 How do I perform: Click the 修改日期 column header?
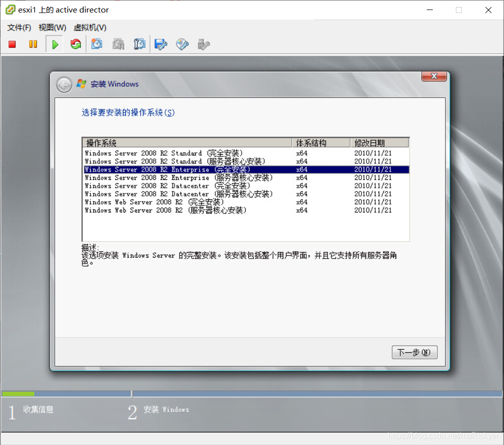point(380,143)
